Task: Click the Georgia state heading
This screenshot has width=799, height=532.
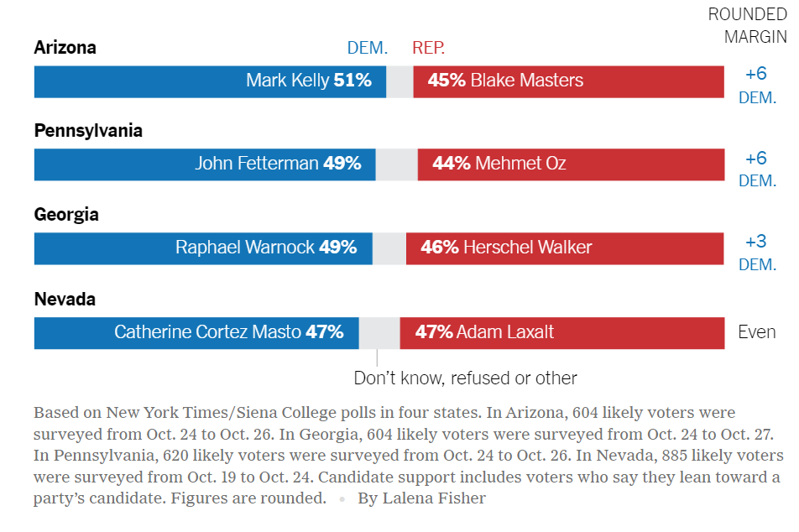Action: 66,215
